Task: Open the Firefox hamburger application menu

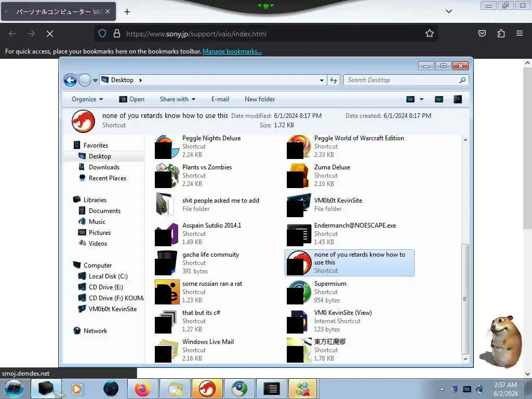Action: pos(520,33)
